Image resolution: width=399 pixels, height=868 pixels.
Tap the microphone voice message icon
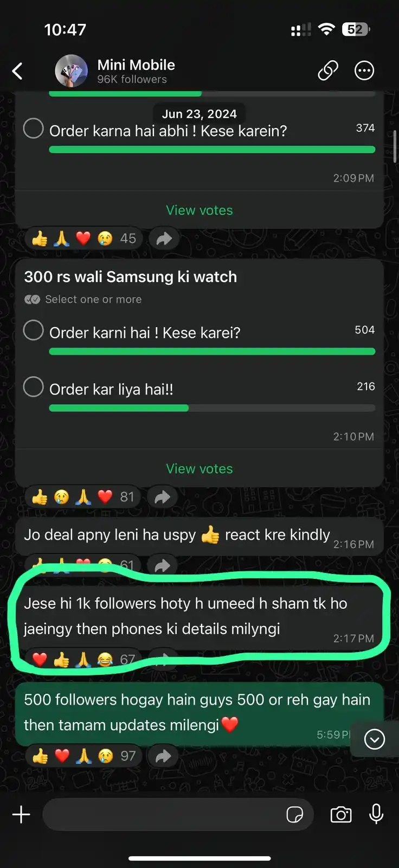[376, 814]
